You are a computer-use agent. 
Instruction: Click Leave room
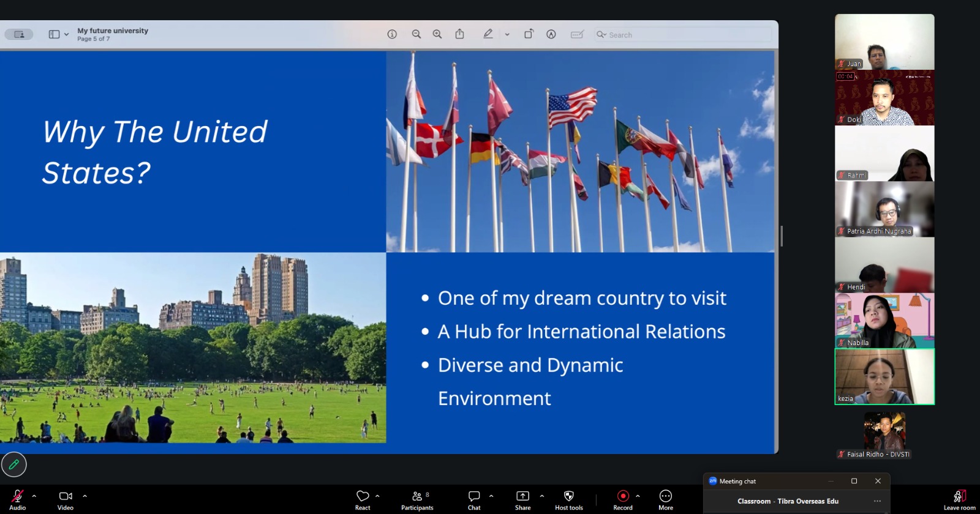[959, 499]
